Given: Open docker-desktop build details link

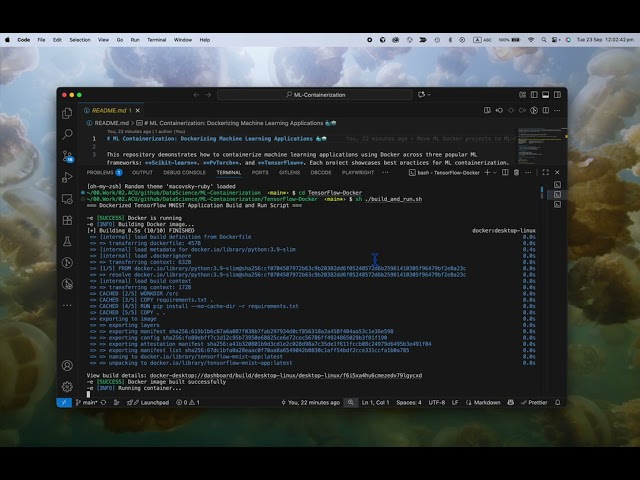Looking at the screenshot, I should (286, 376).
